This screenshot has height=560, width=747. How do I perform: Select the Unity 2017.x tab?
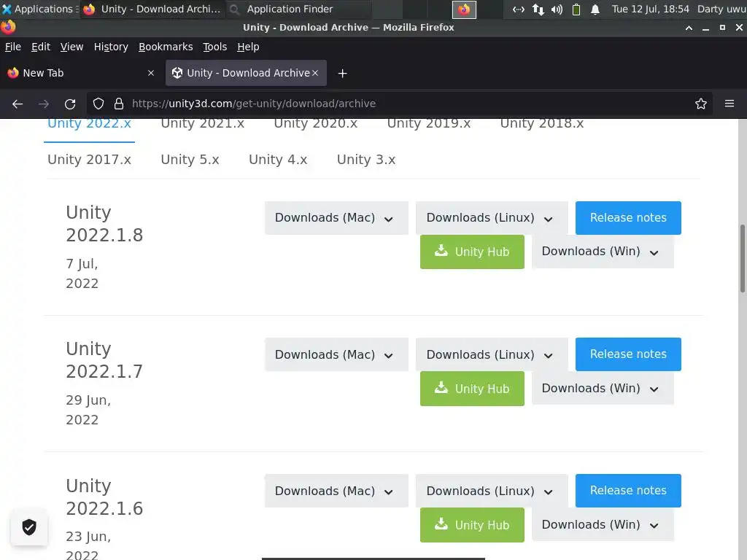(x=89, y=160)
